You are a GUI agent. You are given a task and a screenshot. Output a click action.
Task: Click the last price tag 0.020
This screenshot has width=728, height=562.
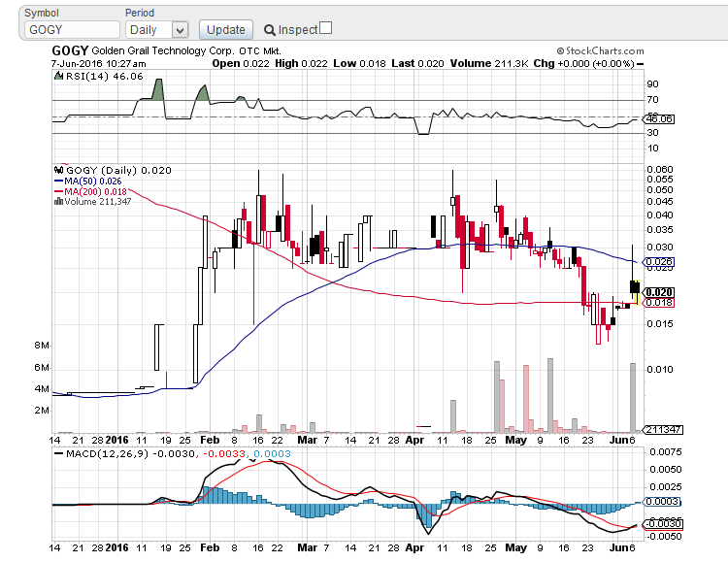coord(659,292)
